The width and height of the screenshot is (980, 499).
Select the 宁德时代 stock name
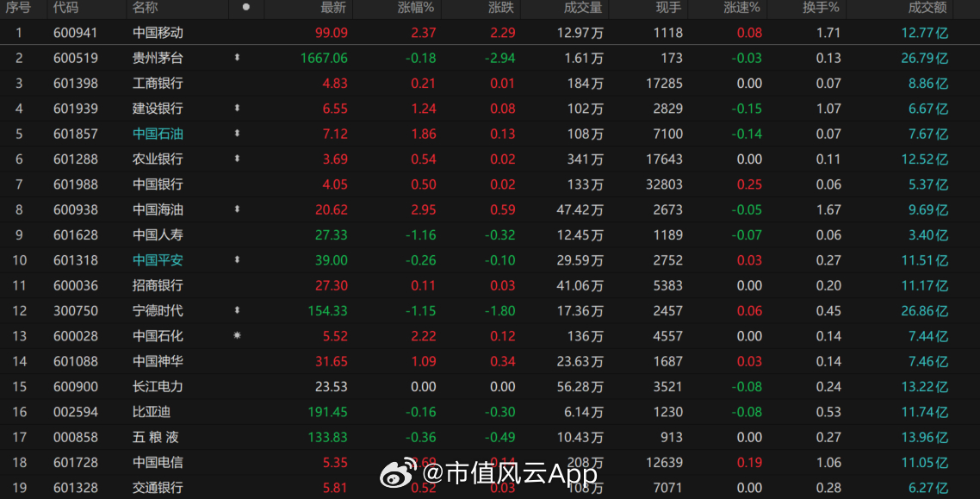click(158, 311)
